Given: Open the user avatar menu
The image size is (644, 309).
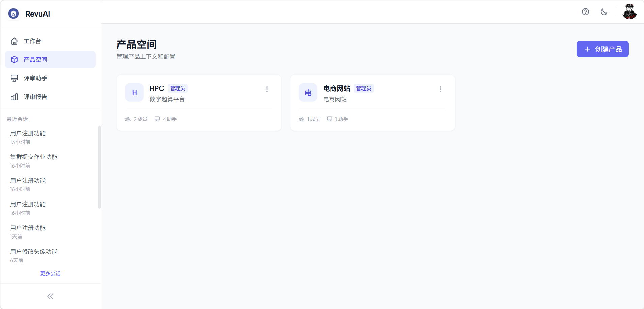Looking at the screenshot, I should tap(630, 12).
